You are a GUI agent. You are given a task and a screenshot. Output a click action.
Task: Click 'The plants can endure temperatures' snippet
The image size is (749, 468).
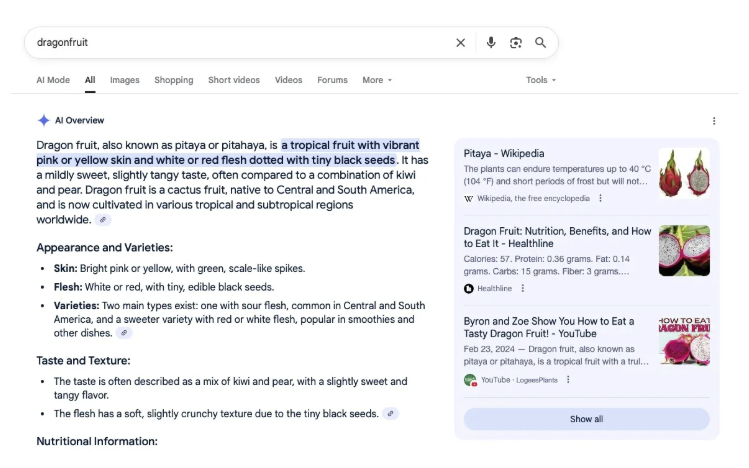coord(557,175)
